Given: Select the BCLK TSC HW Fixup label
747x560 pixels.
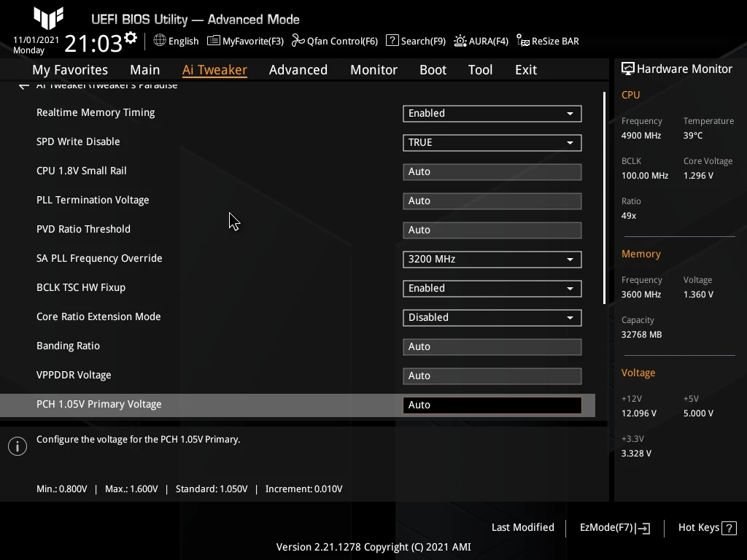Looking at the screenshot, I should (81, 287).
